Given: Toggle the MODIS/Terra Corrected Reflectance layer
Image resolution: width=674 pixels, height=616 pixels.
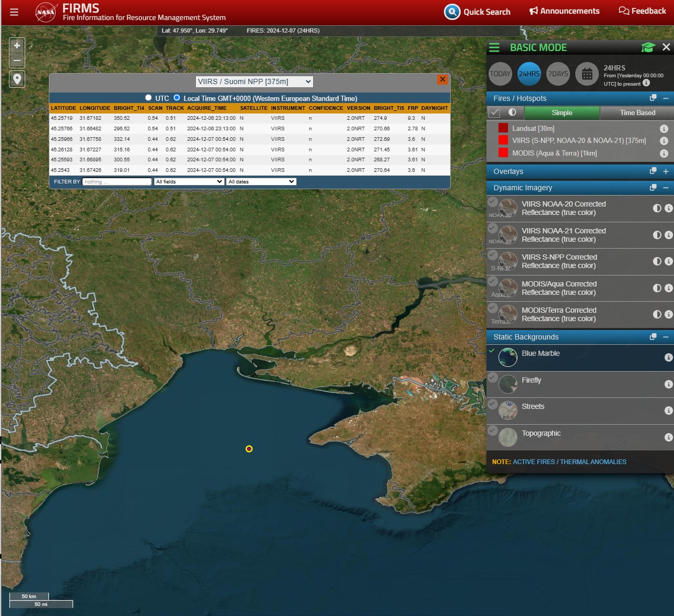Looking at the screenshot, I should pyautogui.click(x=492, y=307).
